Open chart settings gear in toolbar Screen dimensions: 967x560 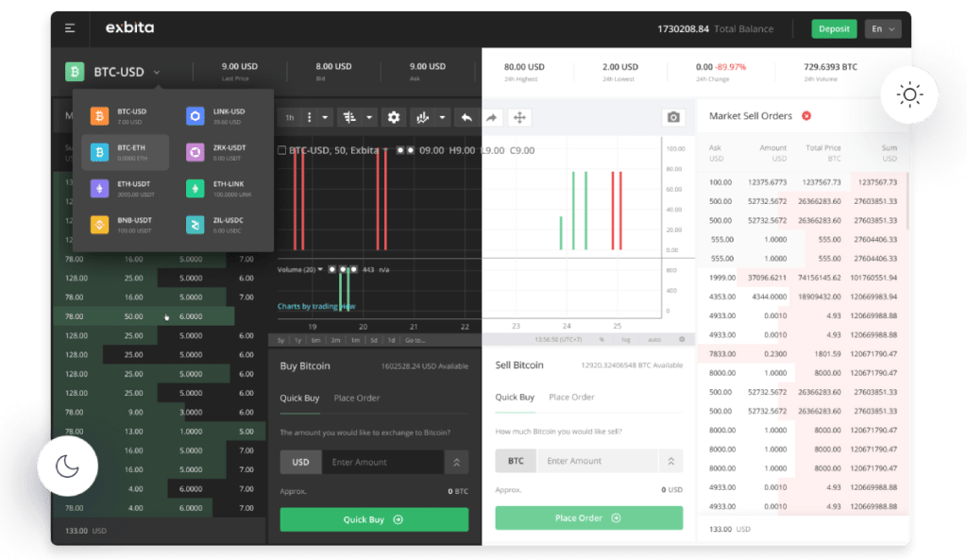(x=394, y=117)
